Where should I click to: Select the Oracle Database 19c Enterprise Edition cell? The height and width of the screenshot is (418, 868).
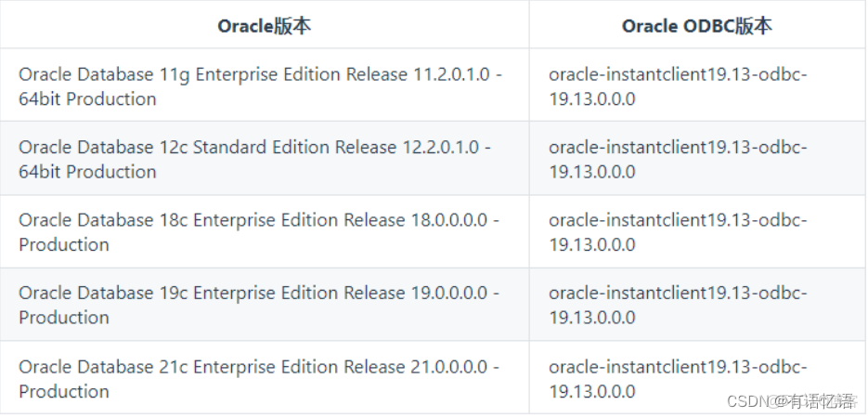(258, 305)
